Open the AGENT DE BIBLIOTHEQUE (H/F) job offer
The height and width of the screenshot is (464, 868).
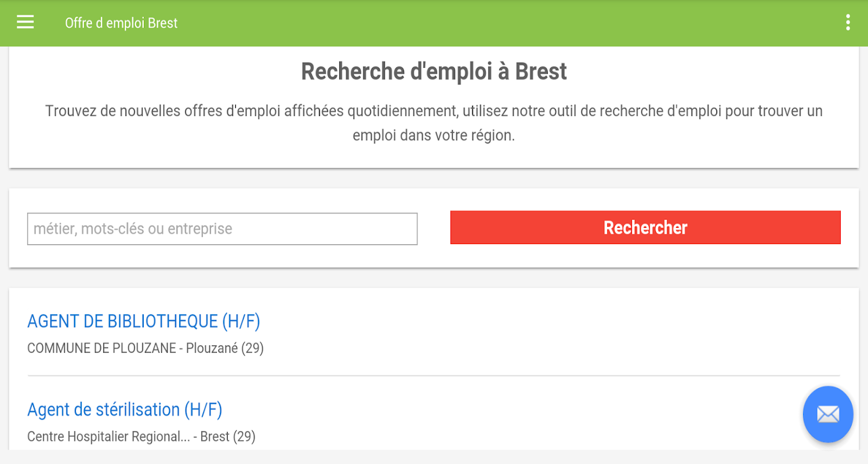pyautogui.click(x=144, y=321)
